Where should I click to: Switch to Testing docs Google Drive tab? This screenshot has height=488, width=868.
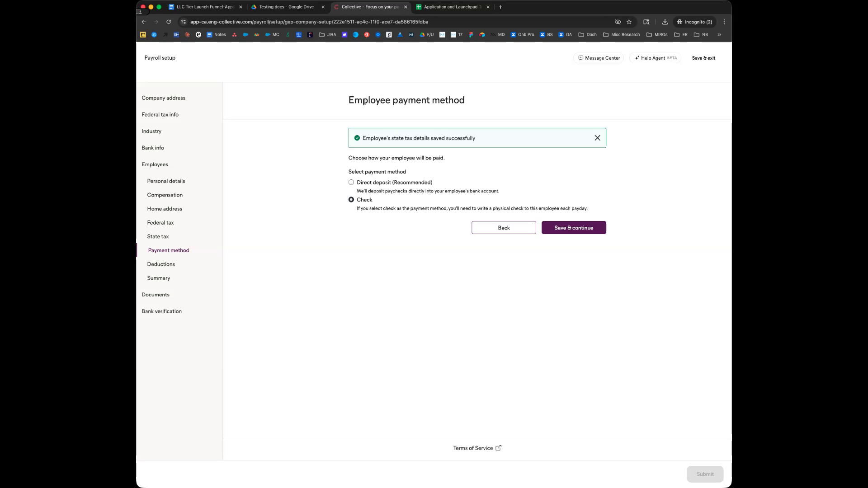coord(286,7)
